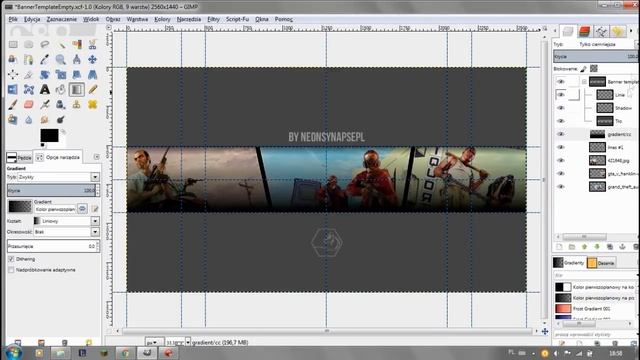
Task: Uncheck the Dithering checkbox
Action: (11, 259)
